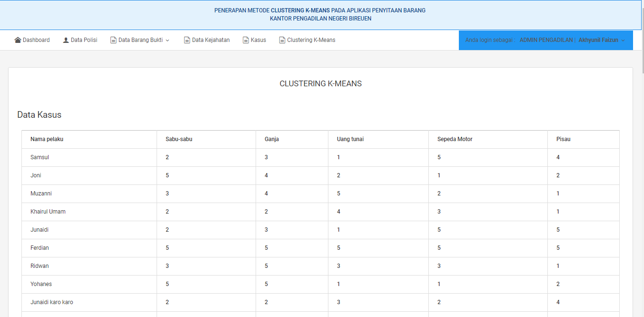Select the name "Junaidi" in the fifth row
Image resolution: width=644 pixels, height=317 pixels.
40,230
